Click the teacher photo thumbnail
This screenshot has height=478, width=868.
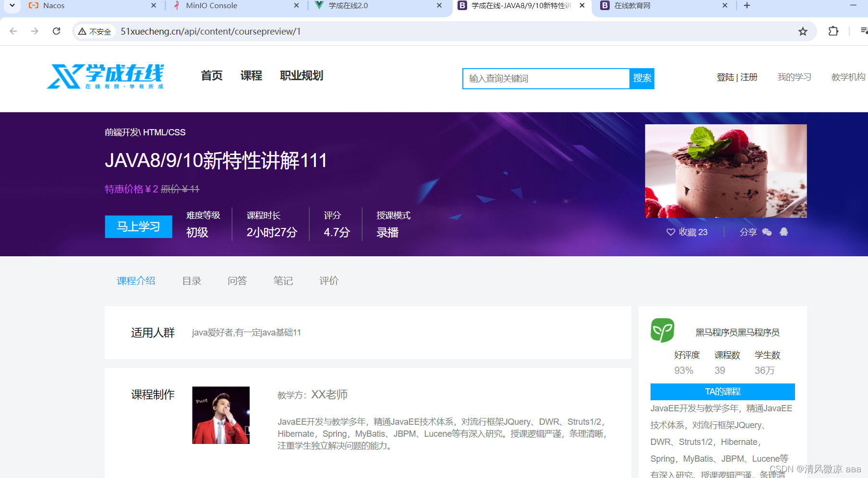click(x=221, y=415)
